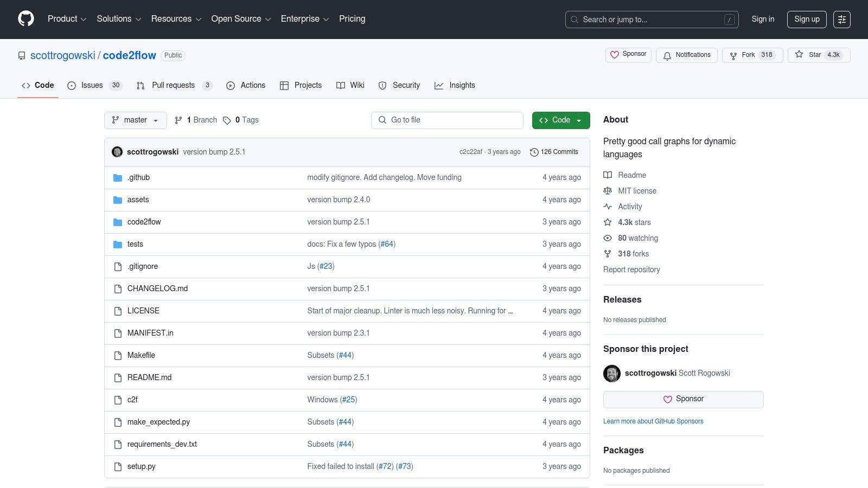
Task: Click the file icon beside CHANGELOG.md
Action: click(118, 289)
